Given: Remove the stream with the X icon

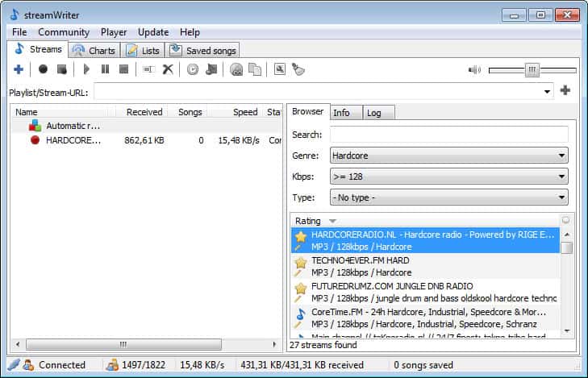Looking at the screenshot, I should pyautogui.click(x=168, y=69).
